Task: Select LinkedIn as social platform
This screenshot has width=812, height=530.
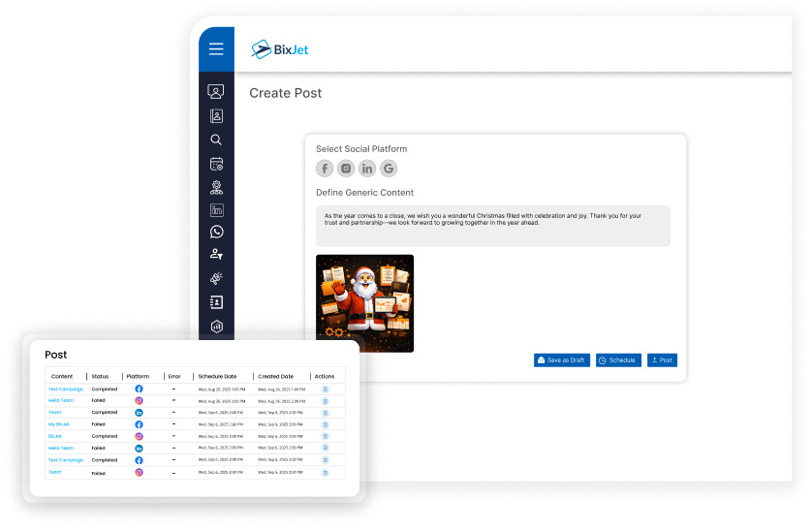Action: point(367,169)
